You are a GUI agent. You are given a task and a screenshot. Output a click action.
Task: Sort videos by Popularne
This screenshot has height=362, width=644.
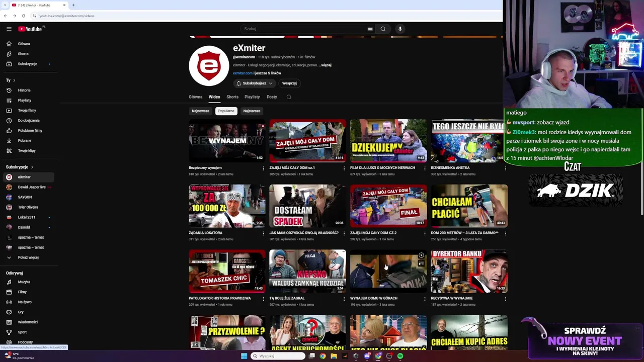[x=226, y=111]
